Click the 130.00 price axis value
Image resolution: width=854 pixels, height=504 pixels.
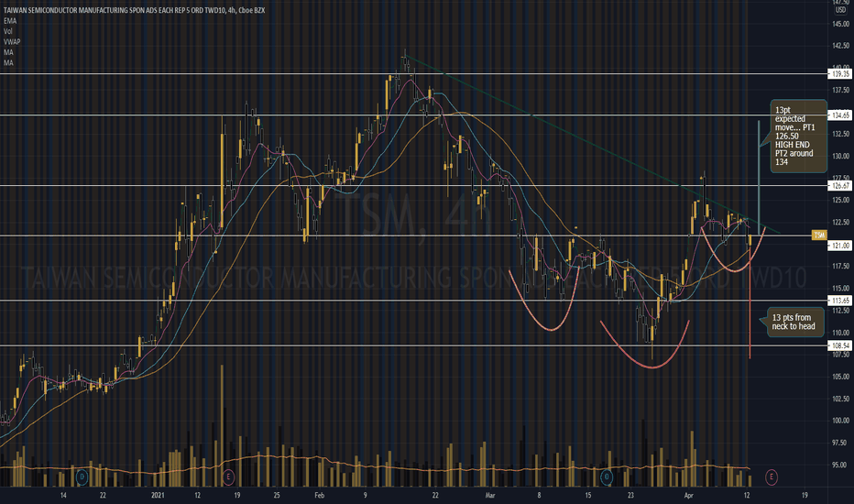click(840, 157)
